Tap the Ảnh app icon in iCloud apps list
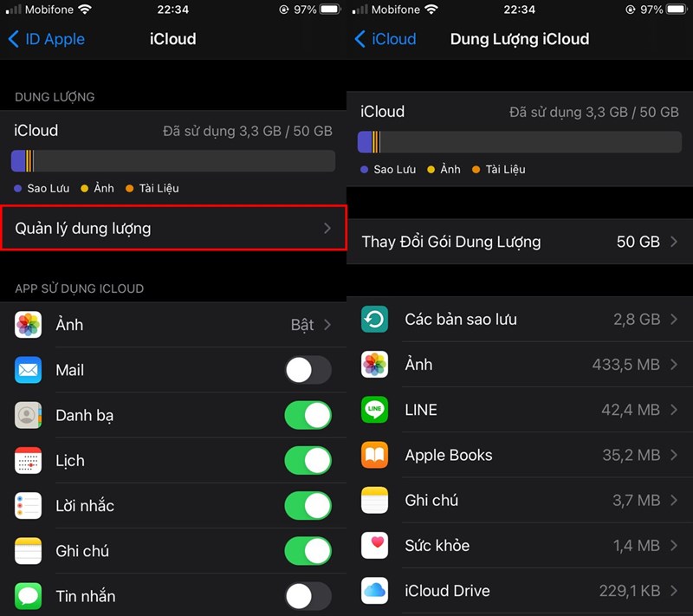The width and height of the screenshot is (693, 616). pyautogui.click(x=29, y=325)
